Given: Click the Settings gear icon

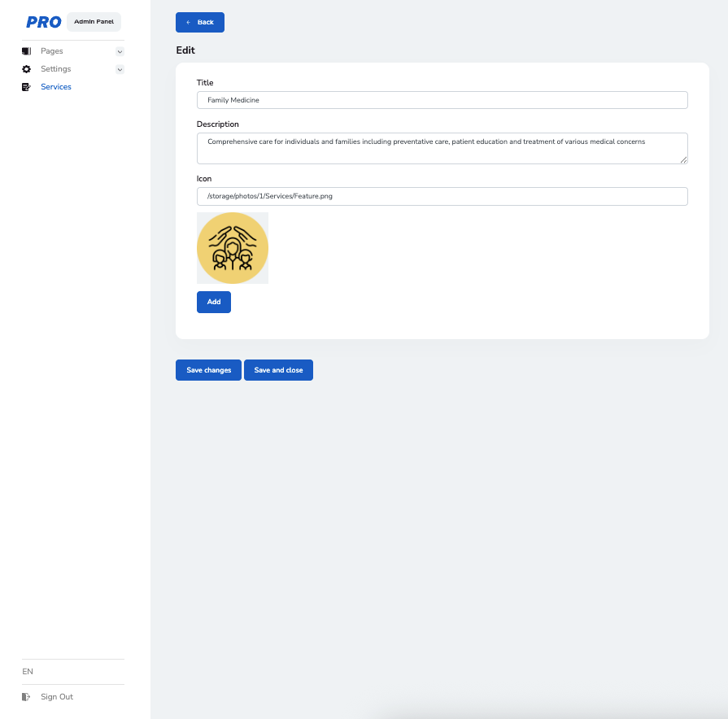Looking at the screenshot, I should 26,69.
